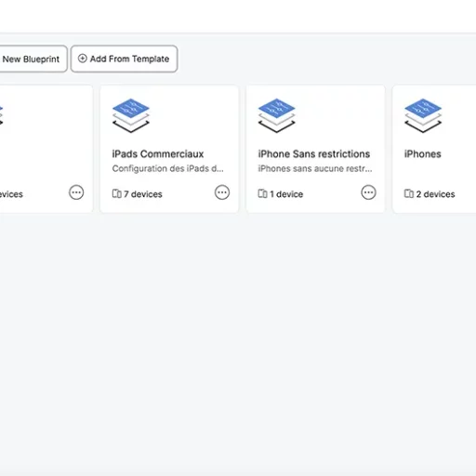
Task: Open the iPhones blueprint icon
Action: pos(423,115)
